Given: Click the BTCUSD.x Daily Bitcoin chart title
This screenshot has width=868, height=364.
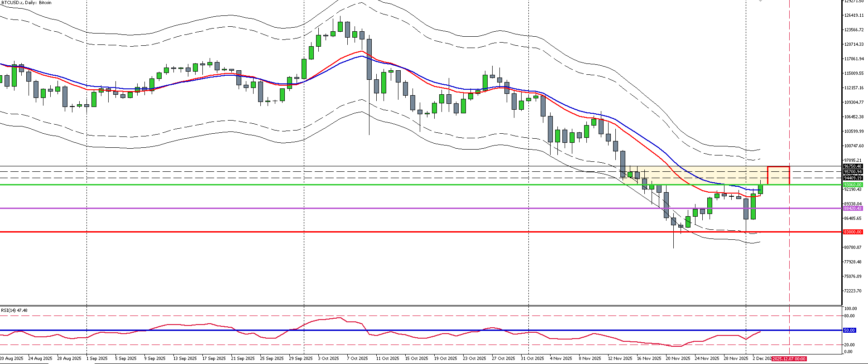Looking at the screenshot, I should click(x=26, y=3).
